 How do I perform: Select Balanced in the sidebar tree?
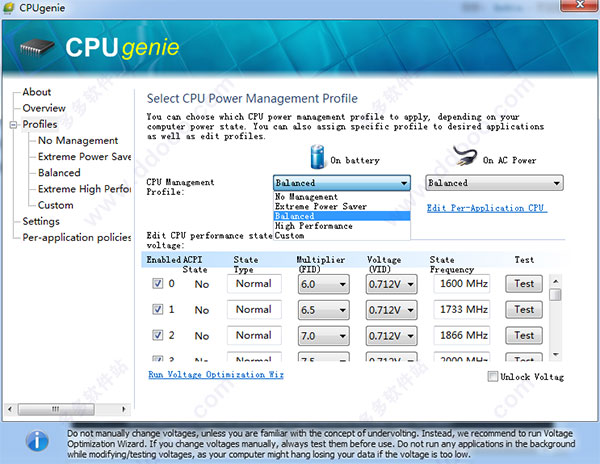tap(59, 173)
